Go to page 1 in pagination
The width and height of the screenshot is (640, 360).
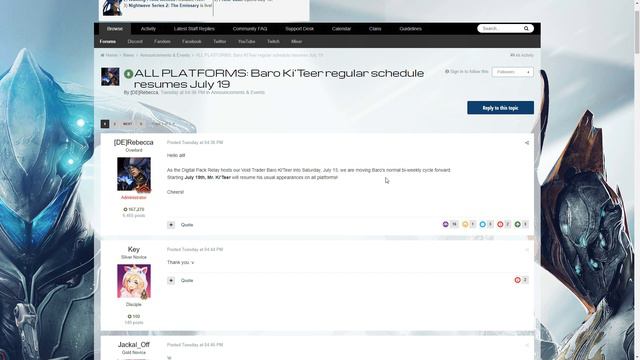(x=105, y=124)
